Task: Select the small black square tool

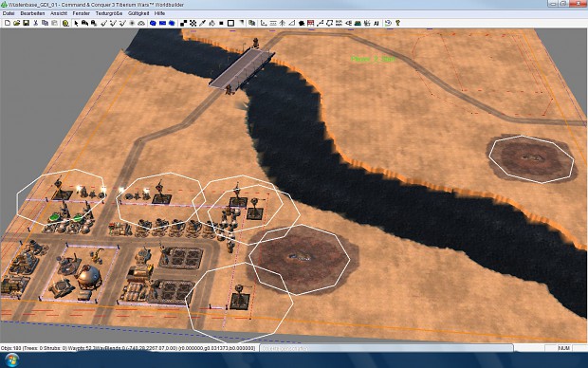Action: coord(221,24)
